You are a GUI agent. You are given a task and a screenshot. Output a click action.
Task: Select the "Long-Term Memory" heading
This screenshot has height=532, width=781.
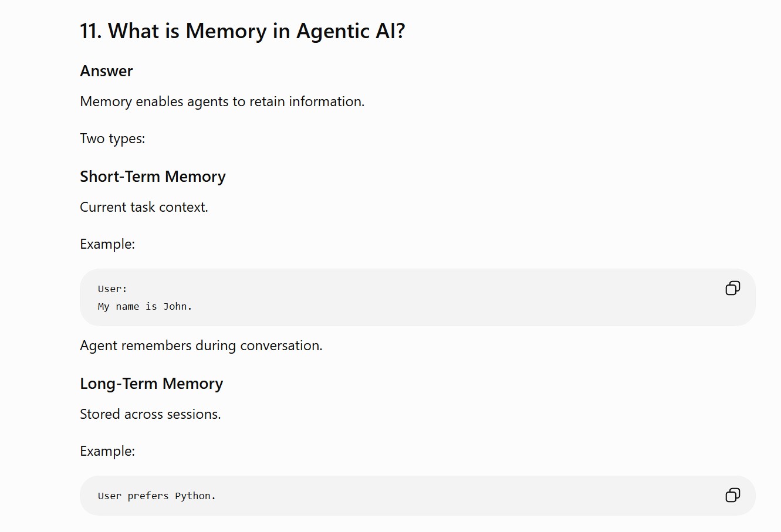151,384
